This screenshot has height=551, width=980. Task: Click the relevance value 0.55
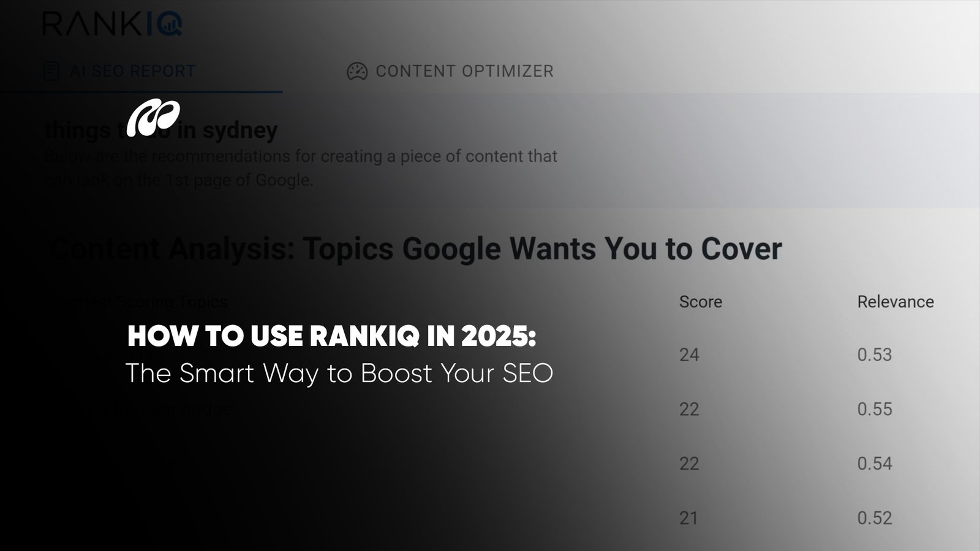[x=874, y=409]
